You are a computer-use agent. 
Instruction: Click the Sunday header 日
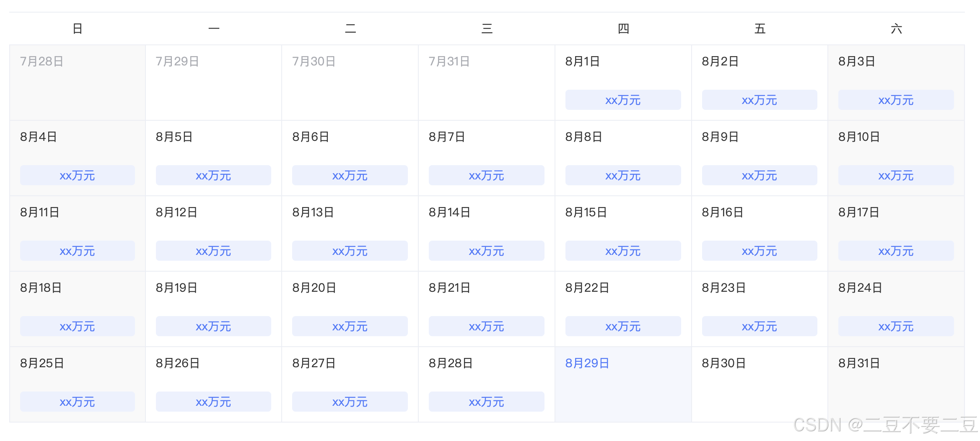[x=77, y=28]
